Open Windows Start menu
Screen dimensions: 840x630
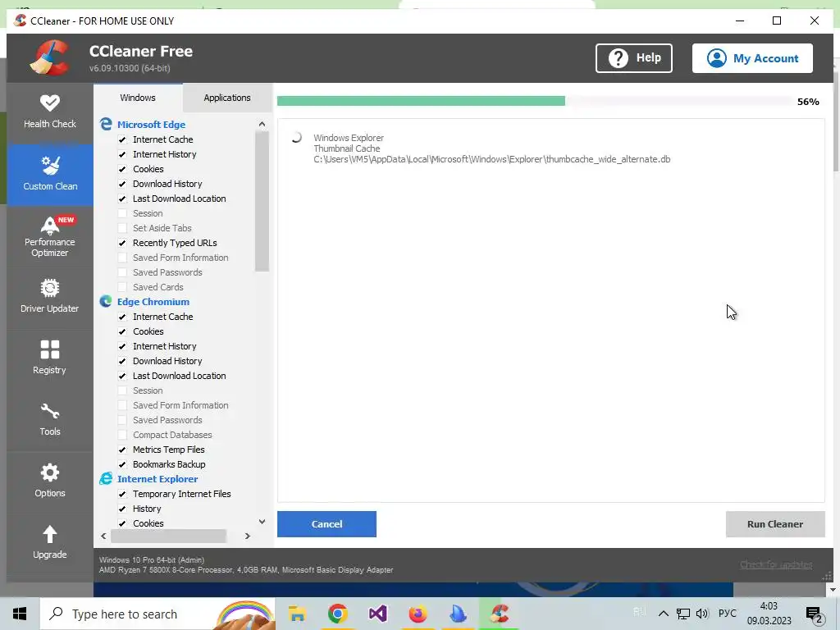(x=20, y=614)
